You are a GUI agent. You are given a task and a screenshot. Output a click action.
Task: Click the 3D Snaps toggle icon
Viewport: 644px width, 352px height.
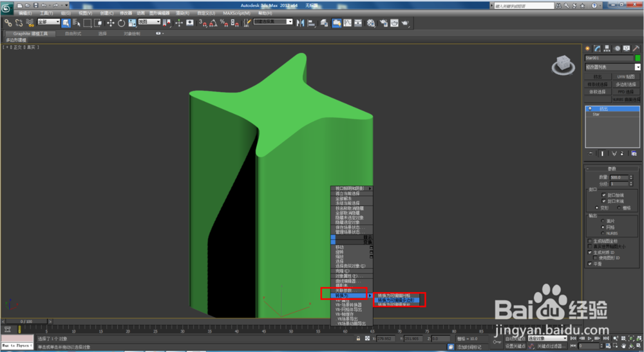tap(202, 23)
